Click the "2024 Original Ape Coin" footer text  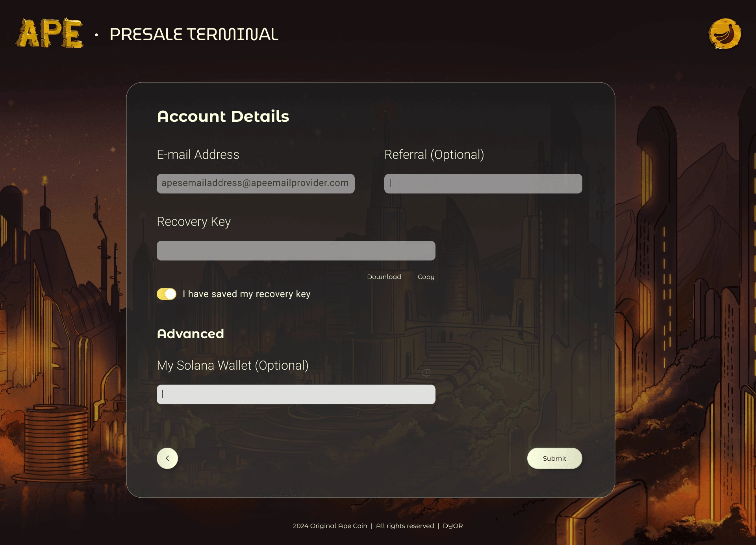tap(330, 526)
